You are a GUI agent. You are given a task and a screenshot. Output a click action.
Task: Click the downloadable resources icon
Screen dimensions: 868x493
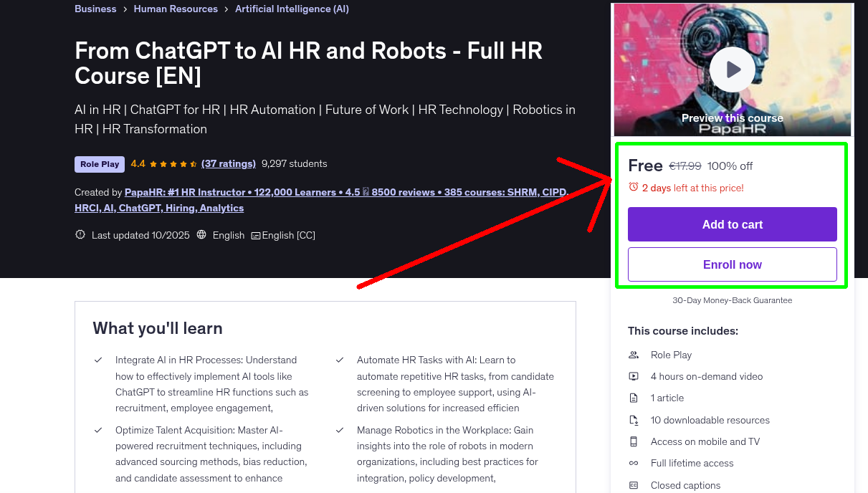tap(633, 420)
